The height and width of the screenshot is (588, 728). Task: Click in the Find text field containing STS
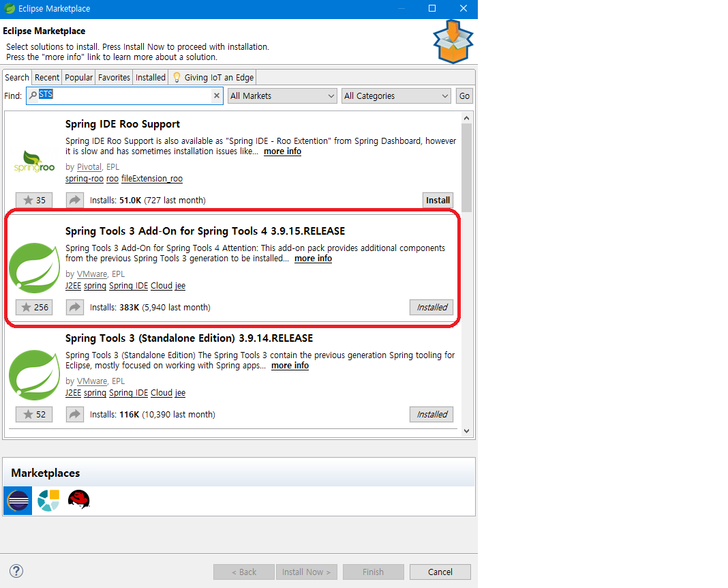click(125, 95)
